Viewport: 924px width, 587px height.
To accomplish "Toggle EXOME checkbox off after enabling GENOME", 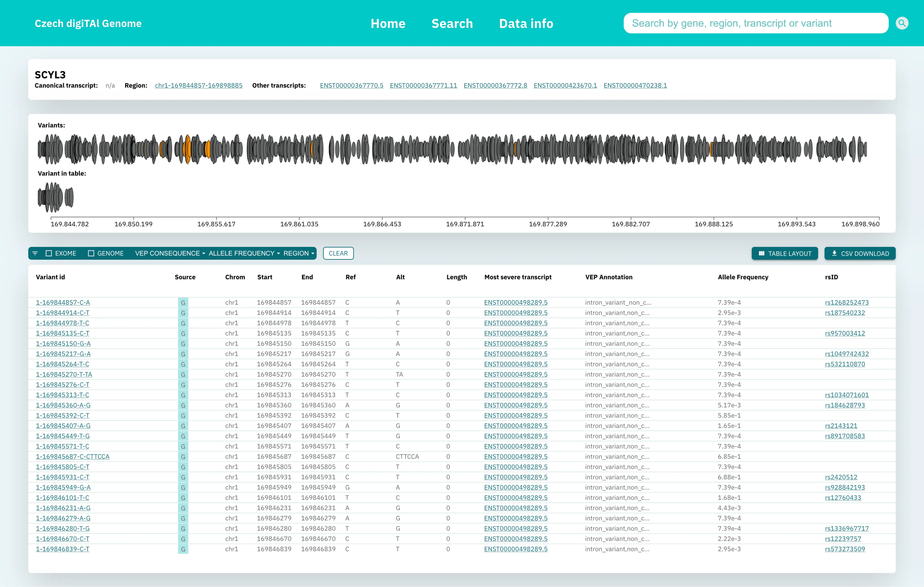I will (x=49, y=253).
